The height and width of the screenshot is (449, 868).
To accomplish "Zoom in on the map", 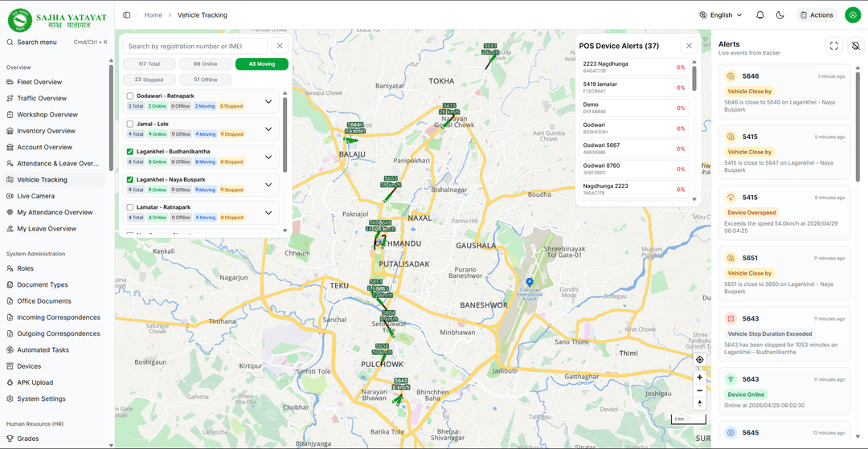I will (x=700, y=378).
